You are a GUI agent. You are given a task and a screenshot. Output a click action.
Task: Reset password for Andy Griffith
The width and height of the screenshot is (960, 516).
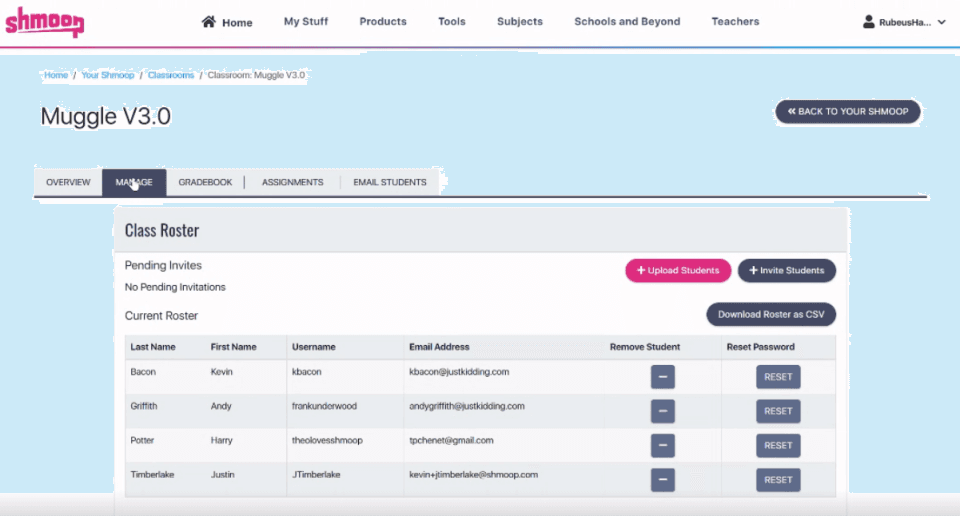778,411
